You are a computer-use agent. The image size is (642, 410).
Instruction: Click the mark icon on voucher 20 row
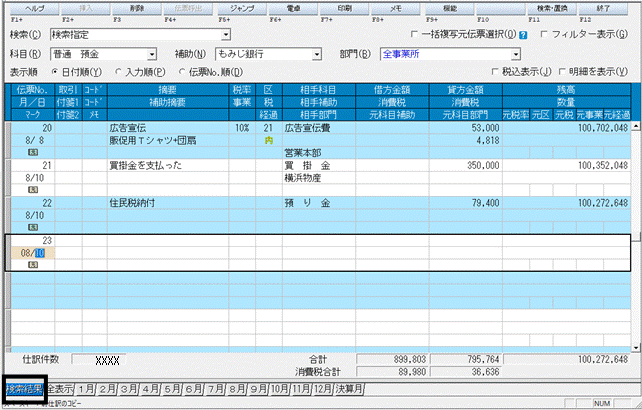tap(33, 152)
